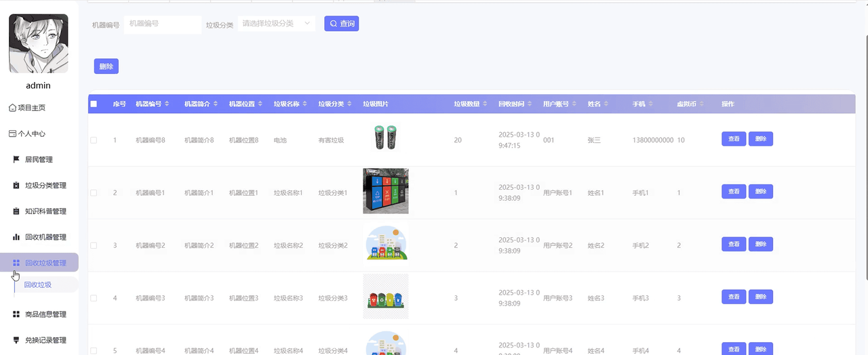
Task: Click the trophy icon beside 兑换记录管理
Action: (x=16, y=340)
